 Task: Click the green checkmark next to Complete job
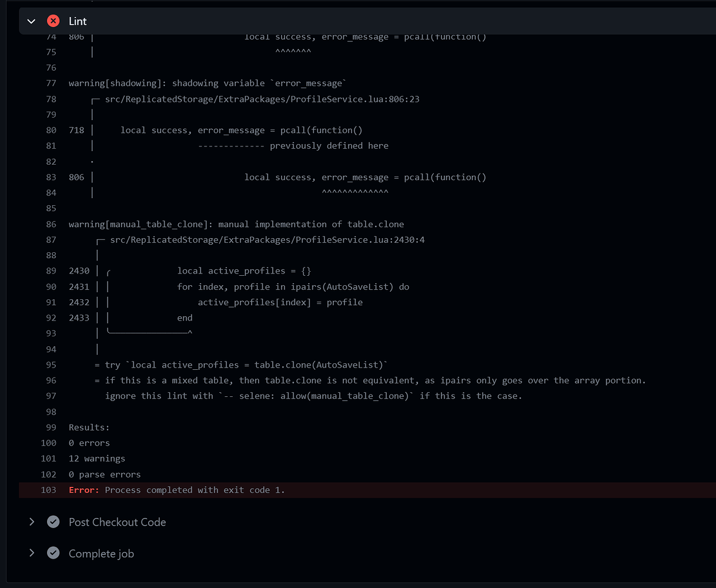tap(53, 553)
